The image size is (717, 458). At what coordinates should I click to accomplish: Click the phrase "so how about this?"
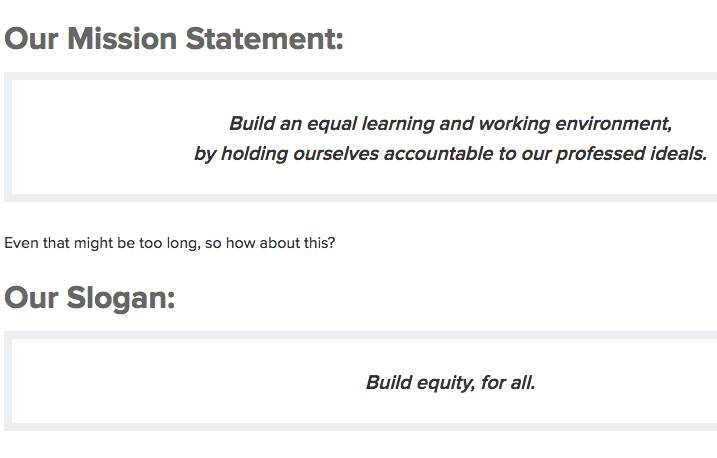(270, 243)
